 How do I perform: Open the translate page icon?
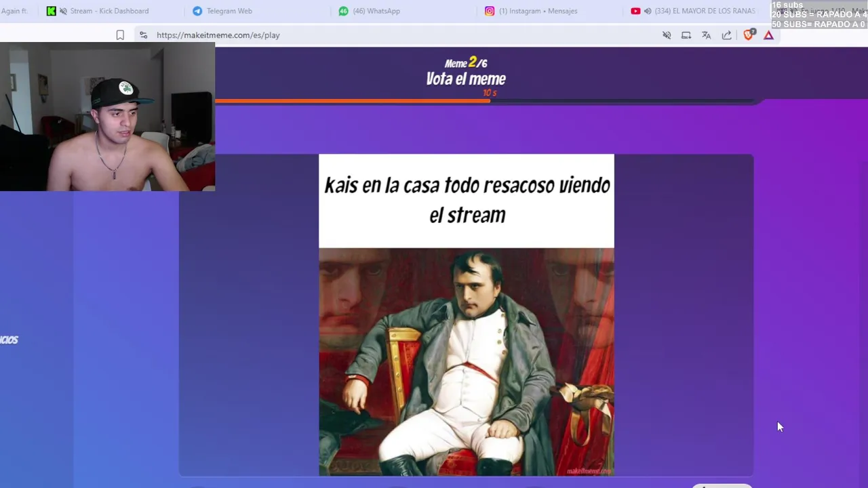point(707,35)
